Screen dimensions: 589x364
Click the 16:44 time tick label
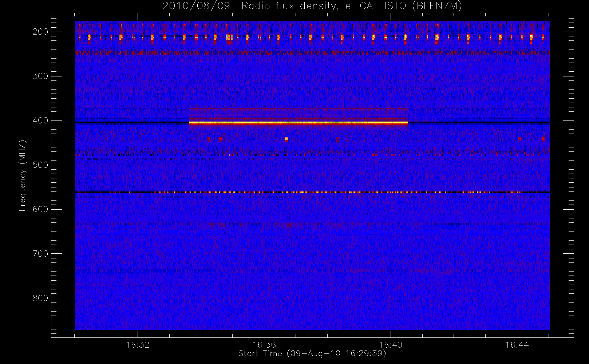[517, 344]
